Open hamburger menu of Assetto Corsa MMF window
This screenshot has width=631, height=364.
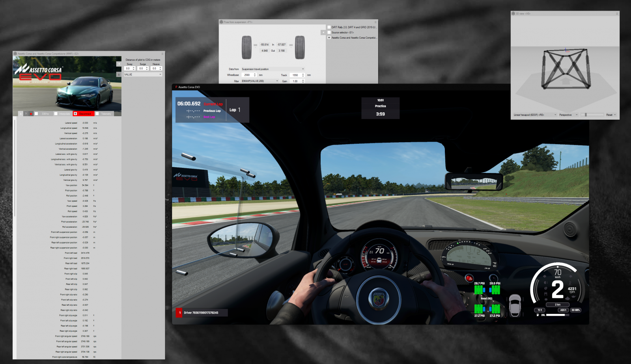point(162,54)
